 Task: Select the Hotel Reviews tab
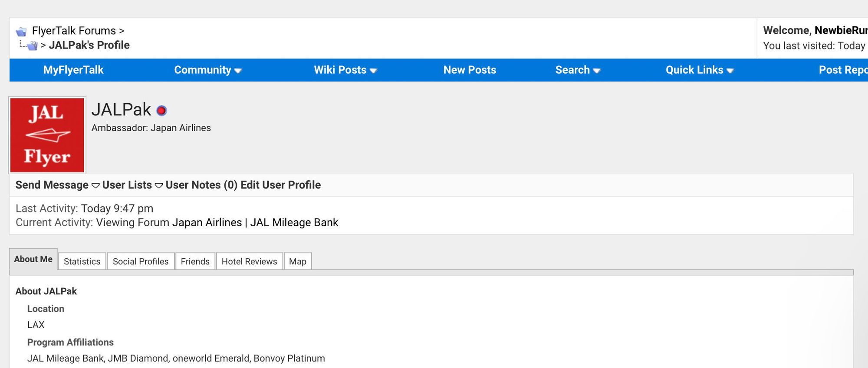coord(249,261)
